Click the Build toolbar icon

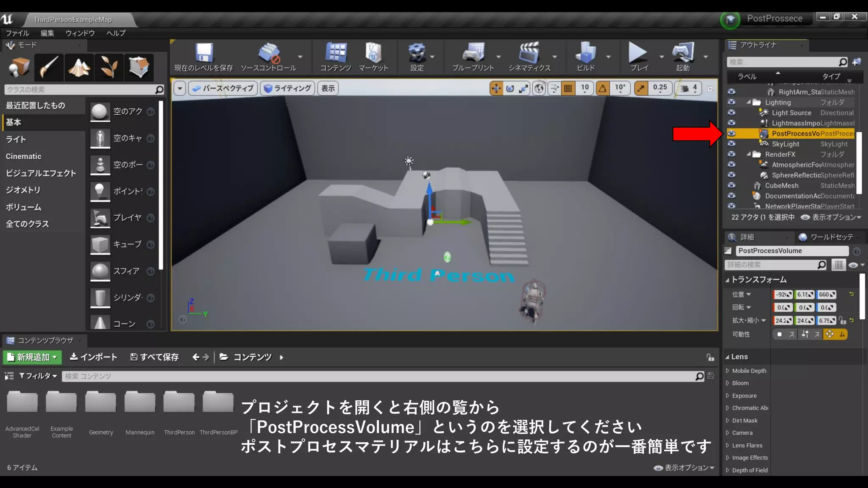click(586, 53)
